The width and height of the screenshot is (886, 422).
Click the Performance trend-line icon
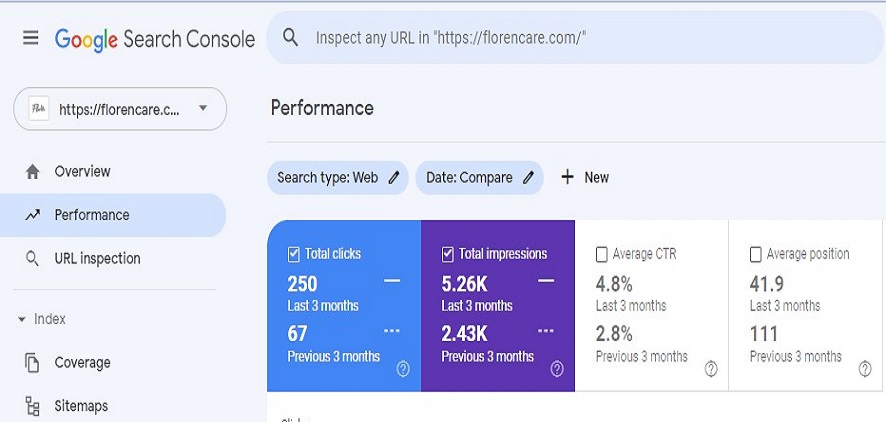tap(33, 215)
